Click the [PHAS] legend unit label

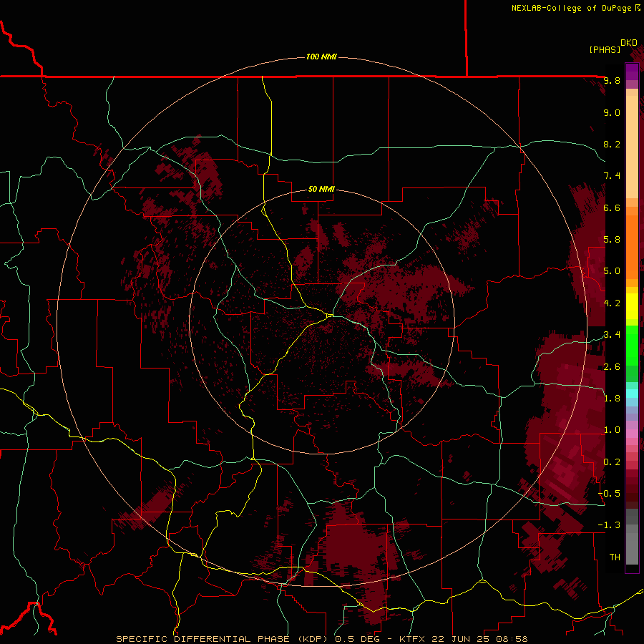[x=605, y=50]
